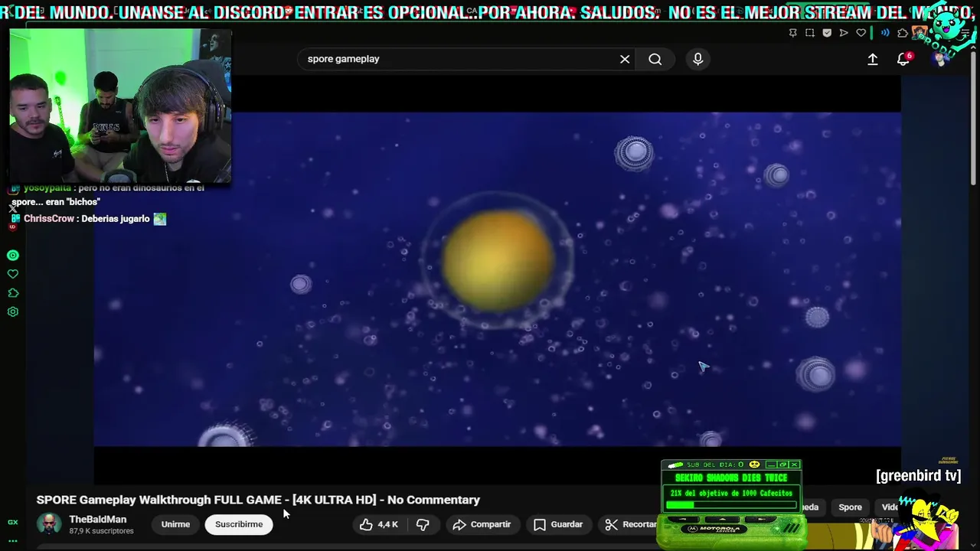Open the upload video icon

[872, 59]
